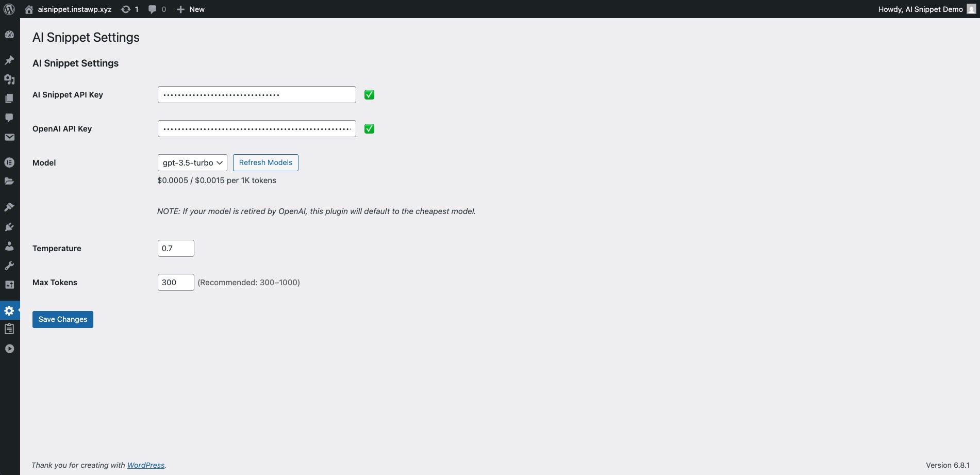Click the Version 6.8.1 footer text
980x475 pixels.
[948, 465]
